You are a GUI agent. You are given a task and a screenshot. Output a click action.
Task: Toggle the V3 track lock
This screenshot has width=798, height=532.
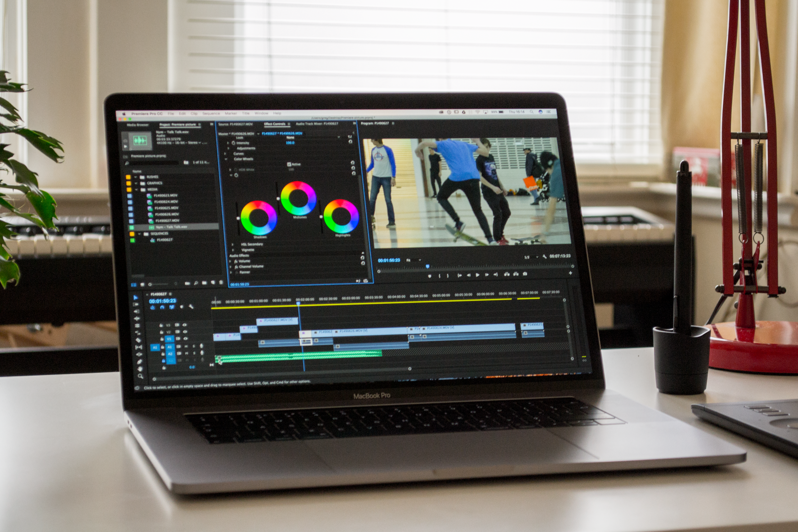point(161,325)
